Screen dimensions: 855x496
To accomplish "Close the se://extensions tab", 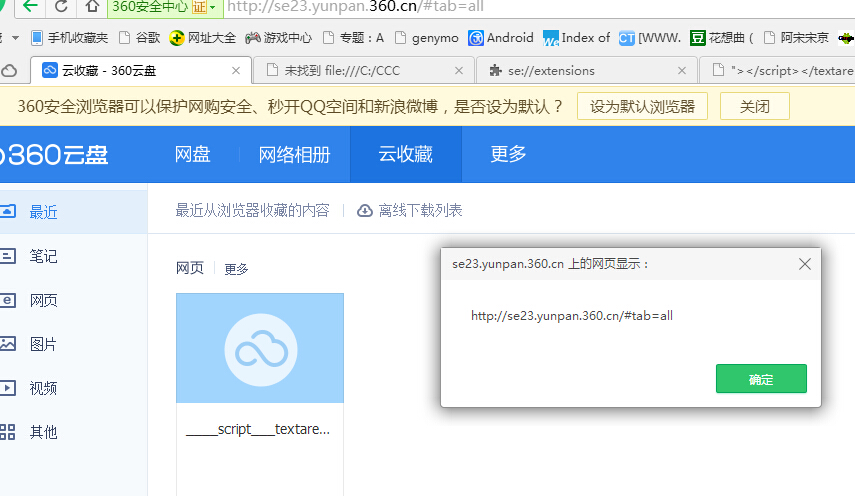I will pos(682,71).
